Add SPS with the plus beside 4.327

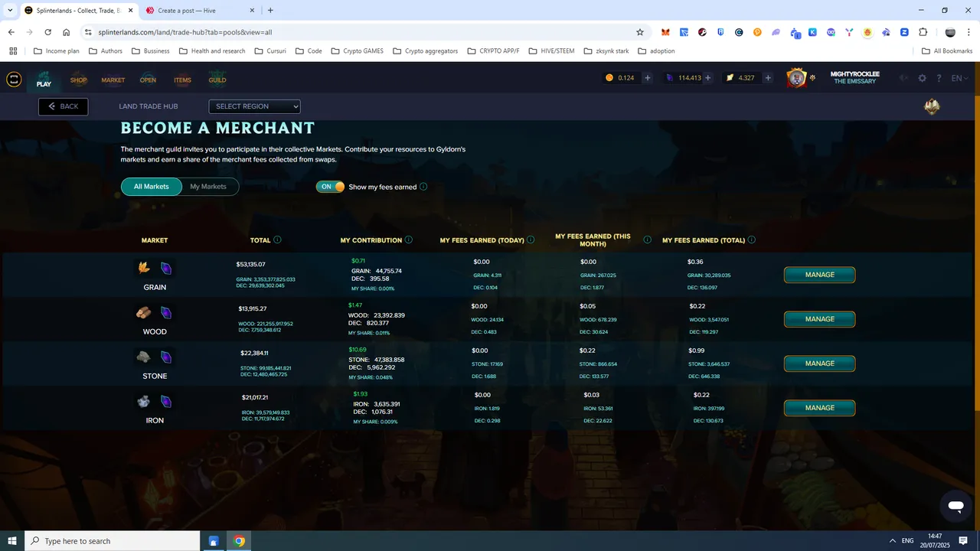768,78
